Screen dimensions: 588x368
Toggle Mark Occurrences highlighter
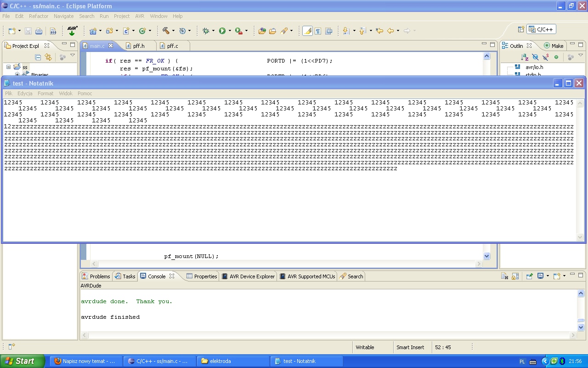tap(307, 31)
